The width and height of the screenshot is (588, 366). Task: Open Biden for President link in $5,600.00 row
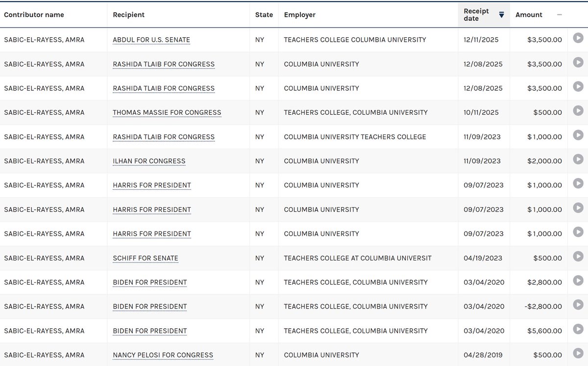(x=150, y=331)
